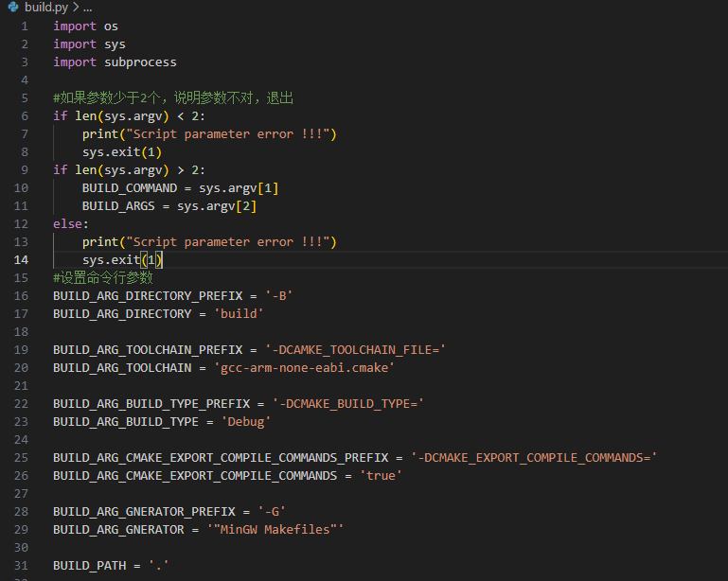Click BUILD_ARG_BUILD_TYPE_PREFIX on line 22

tap(151, 404)
